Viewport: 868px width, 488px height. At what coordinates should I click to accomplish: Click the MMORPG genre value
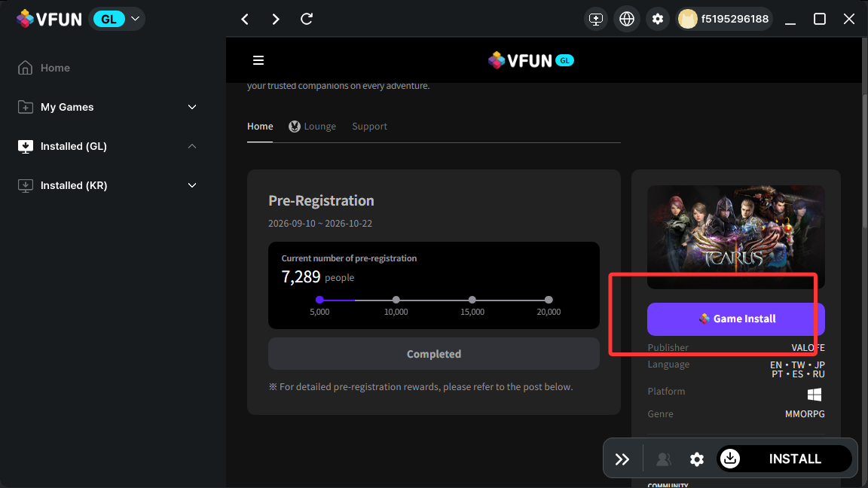pyautogui.click(x=805, y=414)
